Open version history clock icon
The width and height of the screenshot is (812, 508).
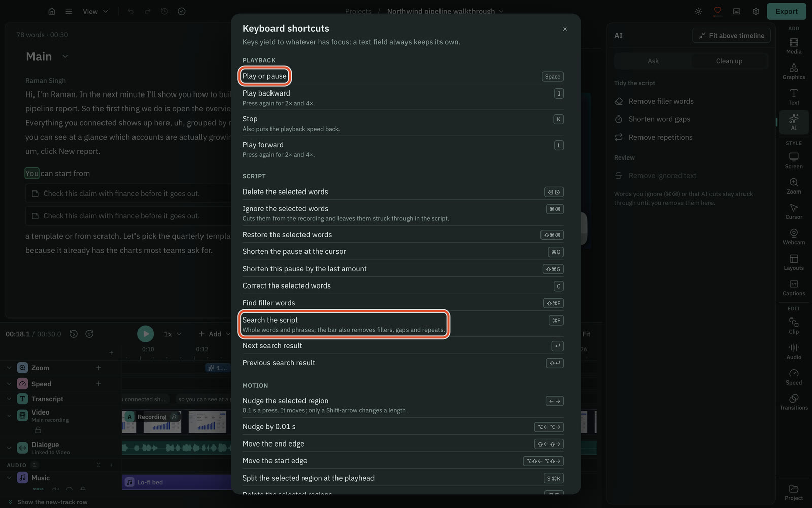(x=164, y=11)
